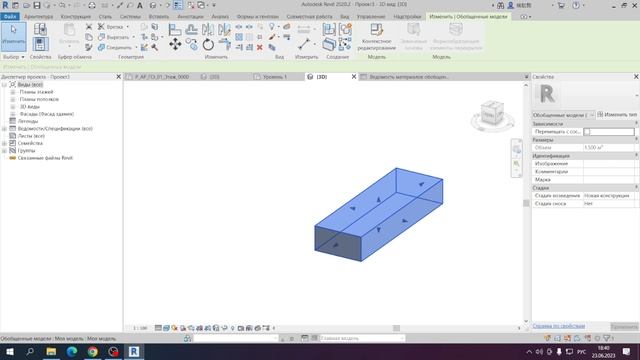Click the Measure (Измерить) diagonal ruler icon
640x360 pixels.
(x=304, y=44)
